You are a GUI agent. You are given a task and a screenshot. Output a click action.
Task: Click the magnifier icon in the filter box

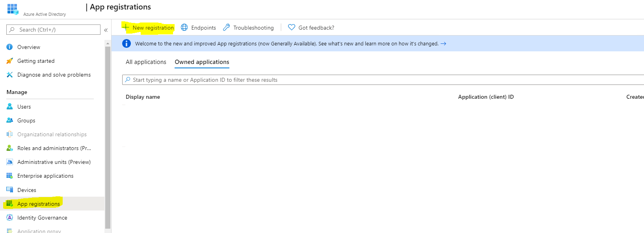[127, 80]
